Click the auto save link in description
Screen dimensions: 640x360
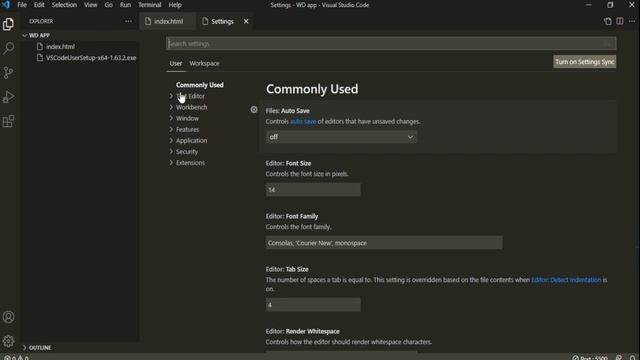(303, 122)
